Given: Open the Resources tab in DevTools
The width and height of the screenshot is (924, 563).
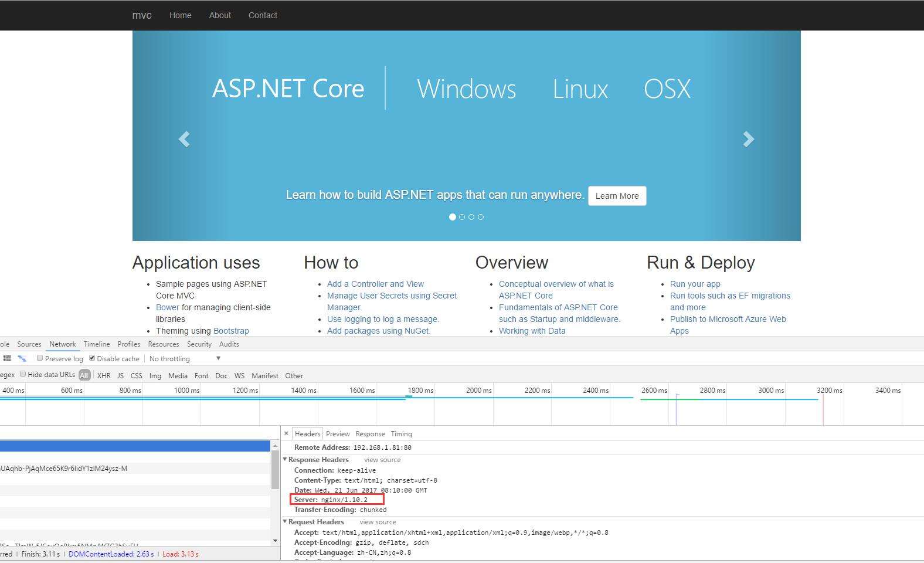Looking at the screenshot, I should (164, 344).
